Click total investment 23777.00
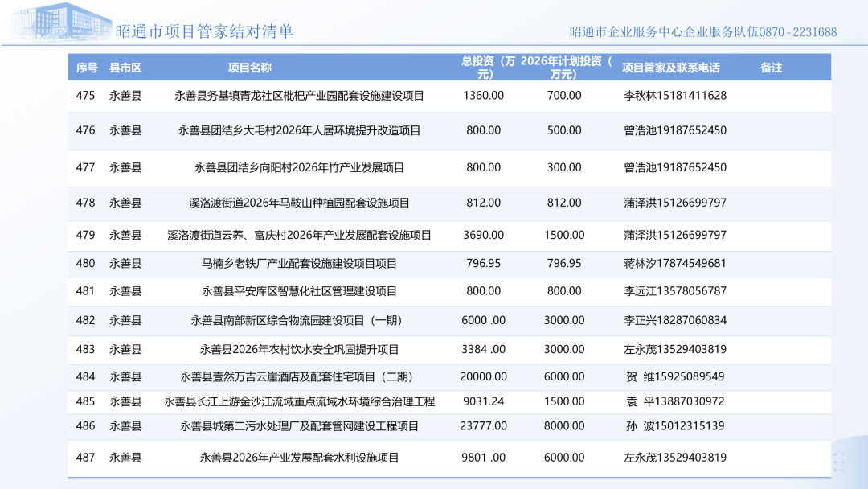The image size is (868, 489). point(483,426)
